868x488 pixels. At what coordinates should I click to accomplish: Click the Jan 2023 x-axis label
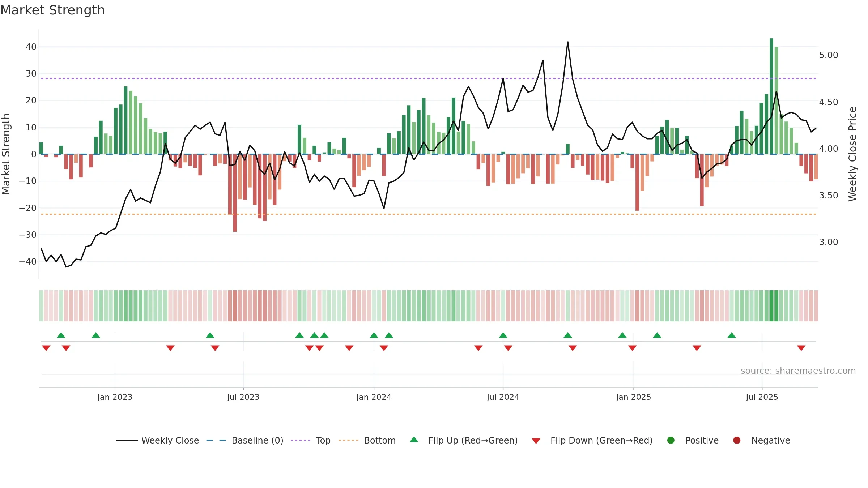coord(115,397)
